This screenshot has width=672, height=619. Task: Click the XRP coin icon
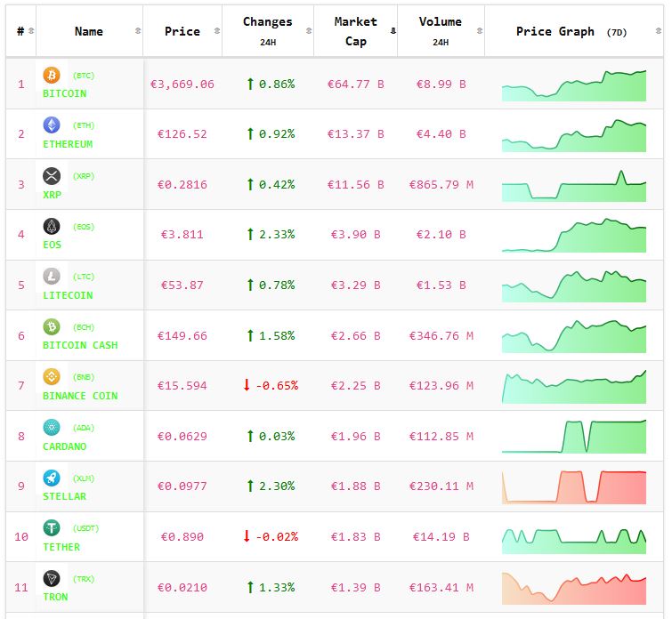click(52, 176)
